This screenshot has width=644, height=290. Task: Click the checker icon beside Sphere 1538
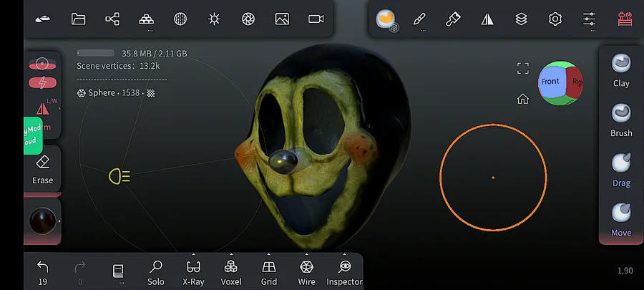click(151, 93)
